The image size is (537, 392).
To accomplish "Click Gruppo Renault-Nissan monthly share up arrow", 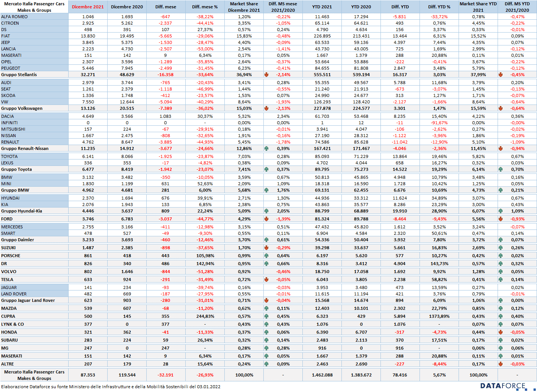I will pyautogui.click(x=266, y=148).
